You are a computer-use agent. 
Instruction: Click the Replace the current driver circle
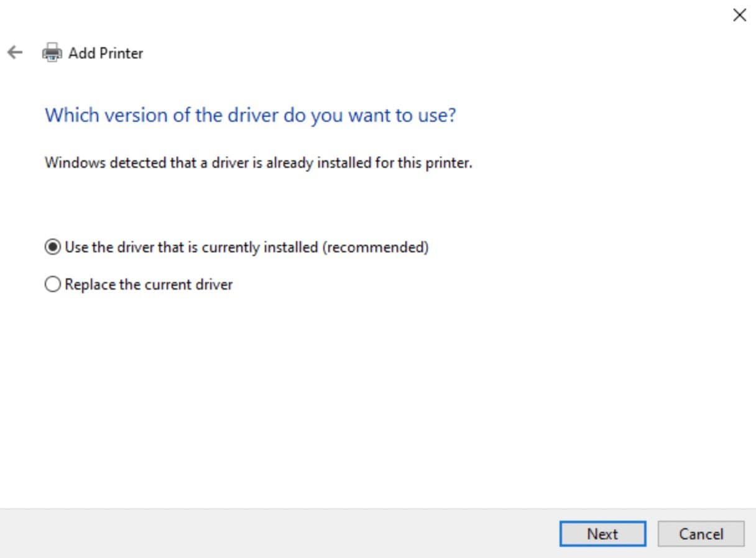53,285
